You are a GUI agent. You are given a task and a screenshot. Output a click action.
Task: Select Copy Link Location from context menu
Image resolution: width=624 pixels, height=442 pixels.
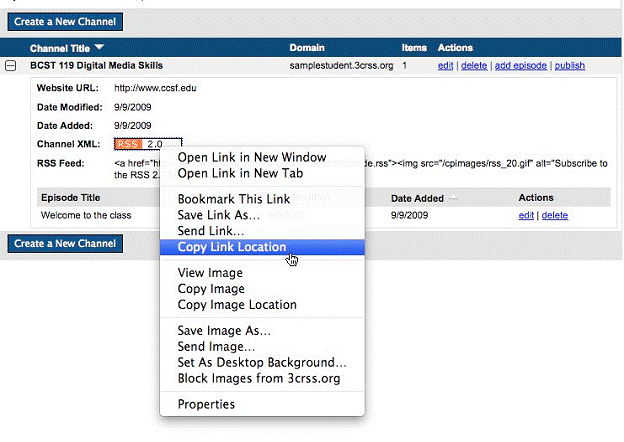[232, 247]
